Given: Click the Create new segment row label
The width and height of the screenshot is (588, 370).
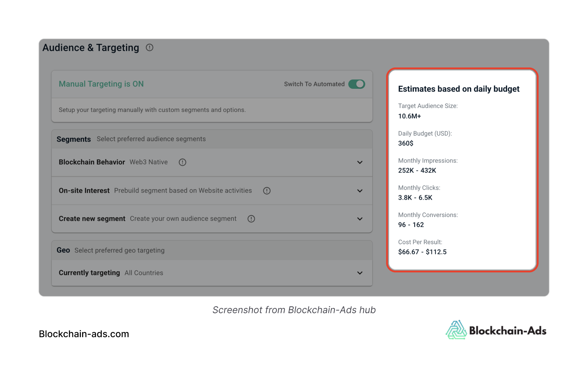Looking at the screenshot, I should (92, 219).
